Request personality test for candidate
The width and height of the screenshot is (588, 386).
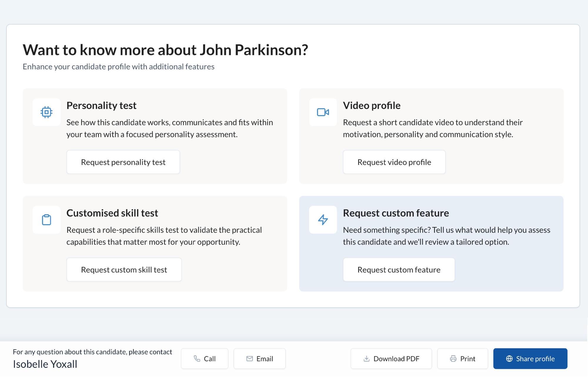click(x=123, y=162)
